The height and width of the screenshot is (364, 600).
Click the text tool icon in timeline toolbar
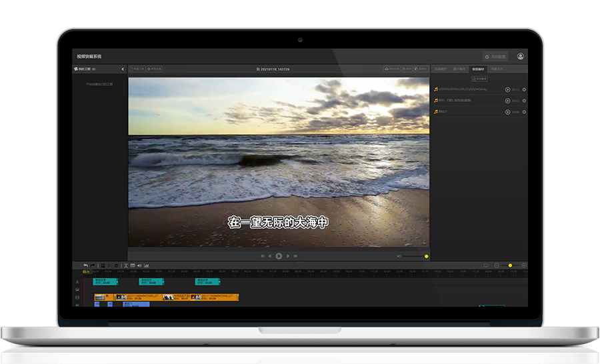[x=126, y=265]
